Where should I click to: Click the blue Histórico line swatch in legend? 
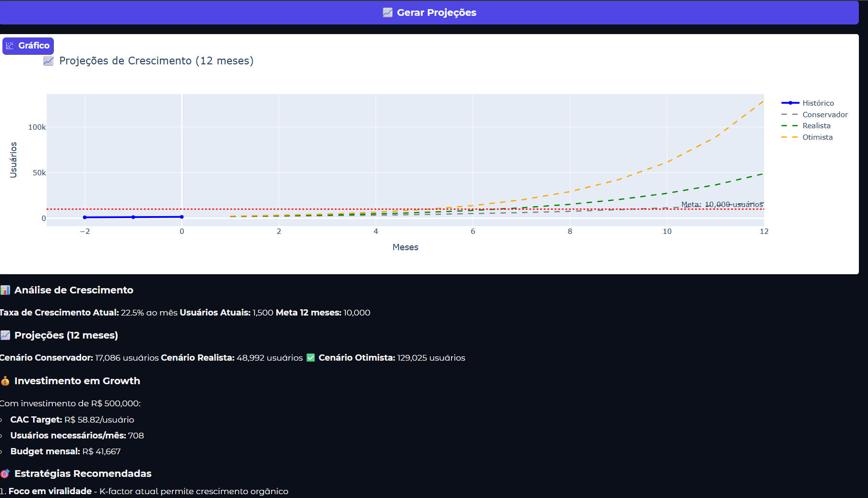tap(790, 103)
